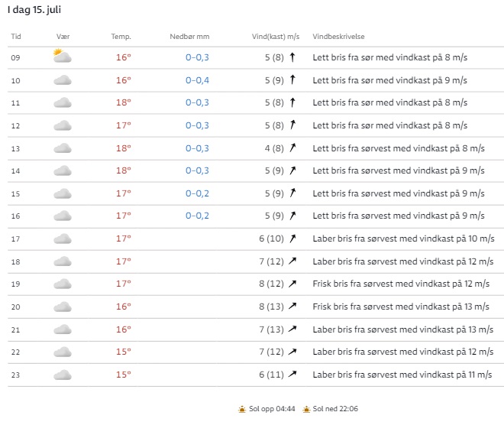Click the "Tid" column header
The width and height of the screenshot is (504, 425).
pos(16,37)
